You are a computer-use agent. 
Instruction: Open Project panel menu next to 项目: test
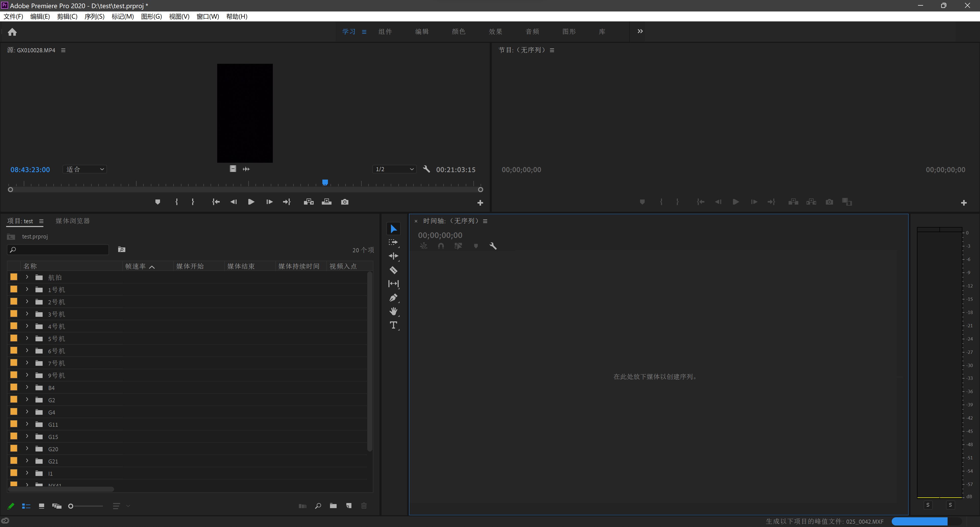(41, 221)
